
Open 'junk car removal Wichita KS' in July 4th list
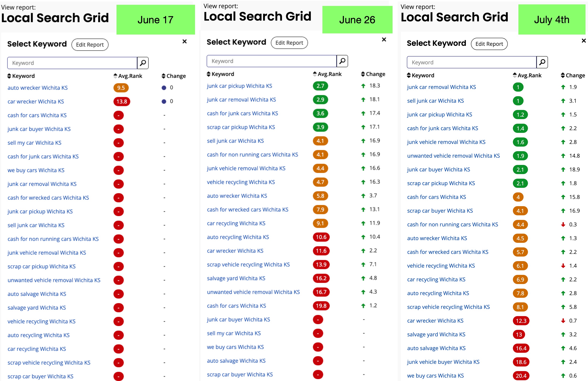442,87
